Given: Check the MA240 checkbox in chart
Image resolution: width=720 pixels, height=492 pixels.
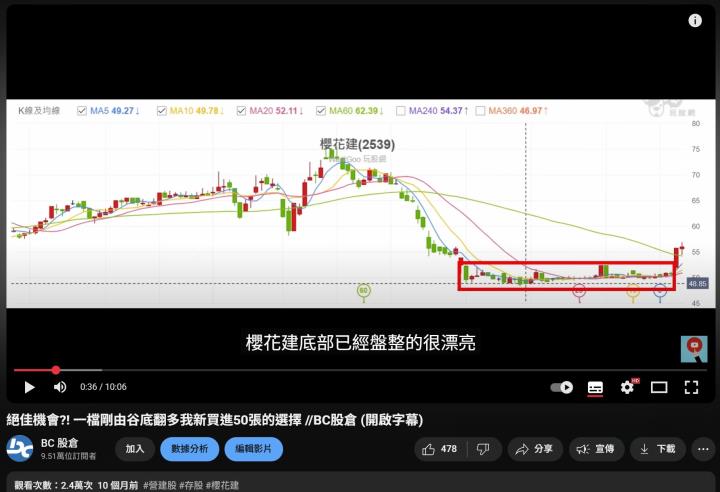Looking at the screenshot, I should click(x=400, y=111).
